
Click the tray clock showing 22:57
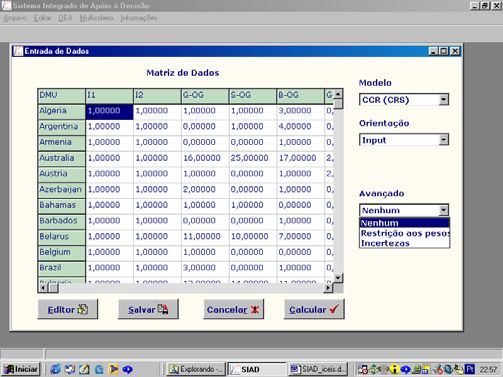(x=488, y=369)
